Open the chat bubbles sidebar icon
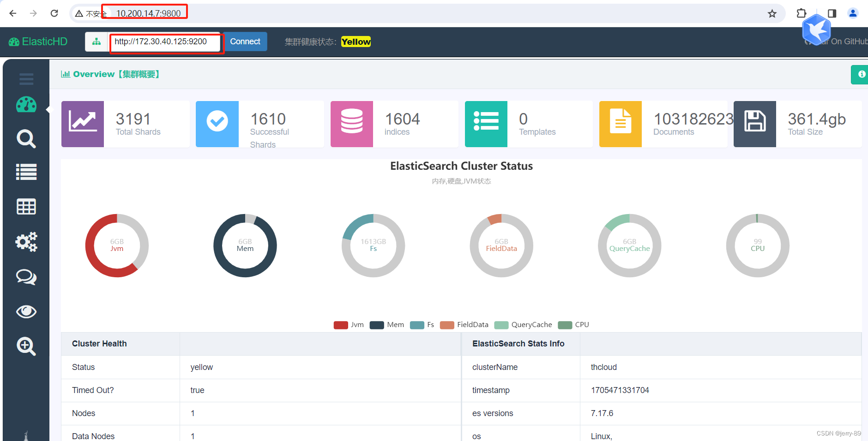868x441 pixels. coord(26,277)
